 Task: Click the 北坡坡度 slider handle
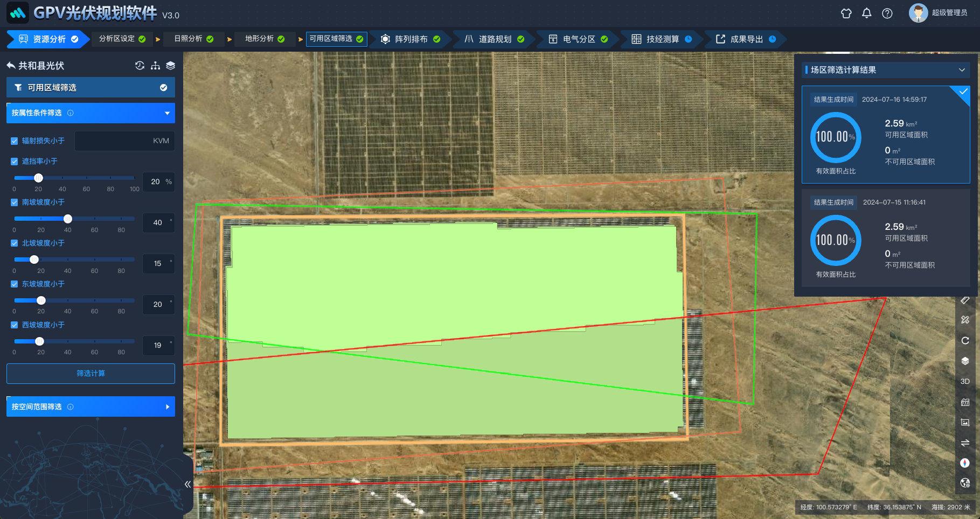(x=34, y=259)
